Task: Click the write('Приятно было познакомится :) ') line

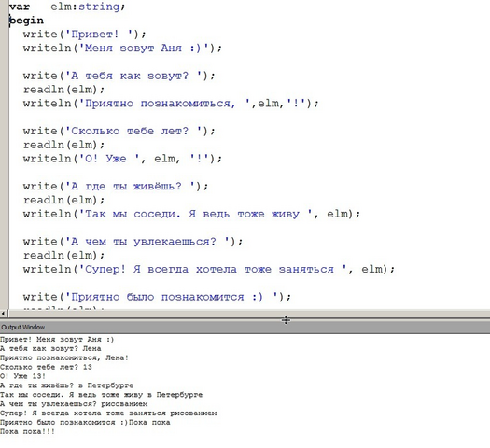Action: point(157,297)
